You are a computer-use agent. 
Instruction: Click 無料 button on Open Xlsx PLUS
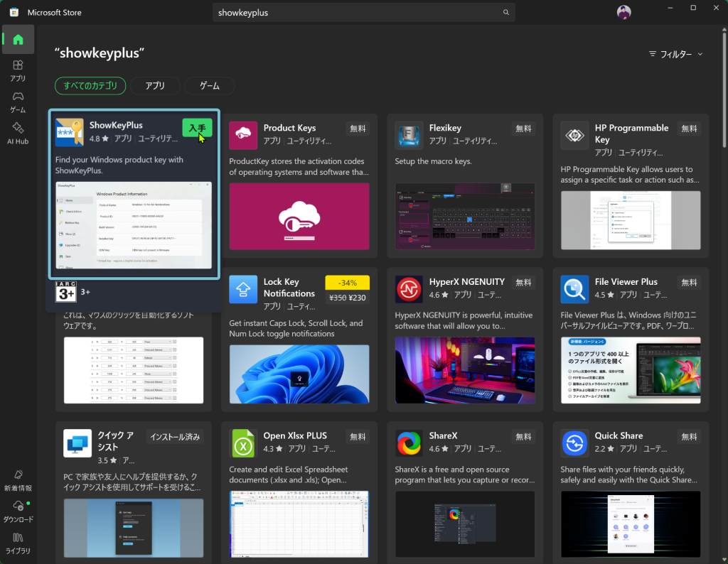358,436
